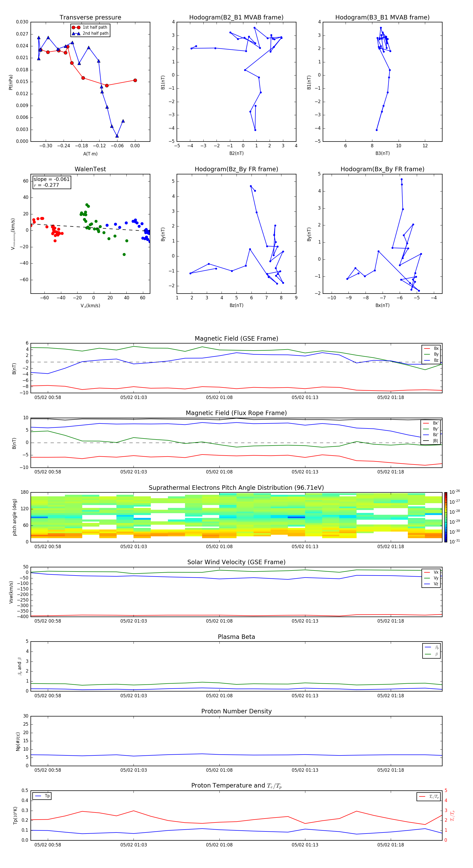Click the lowest blue triangle in Transverse pressure
The height and width of the screenshot is (868, 473).
[x=117, y=136]
